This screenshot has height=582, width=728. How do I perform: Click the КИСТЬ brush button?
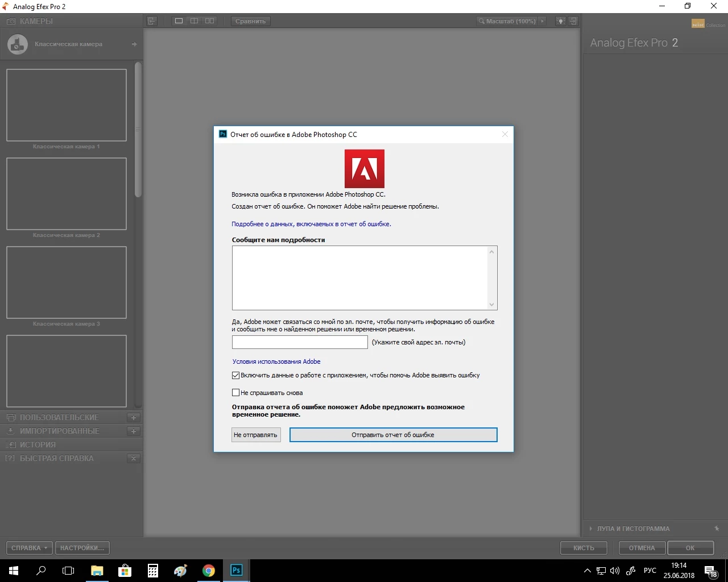(x=584, y=548)
